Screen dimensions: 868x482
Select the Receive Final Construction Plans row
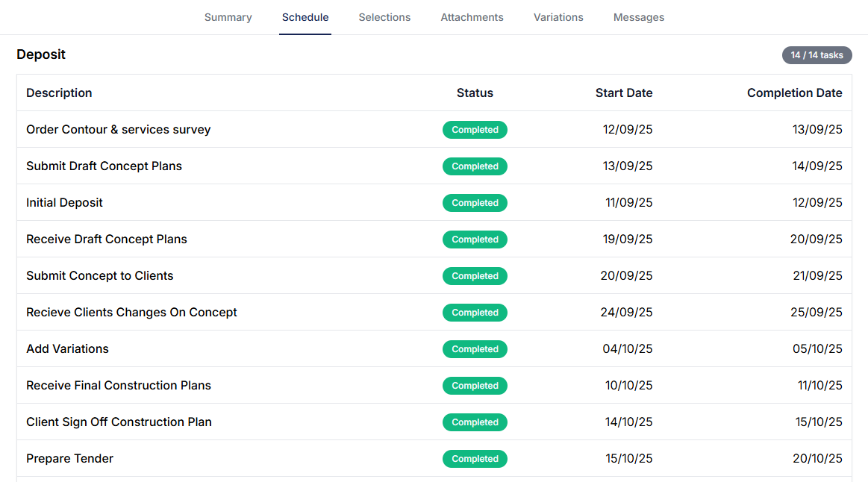[x=118, y=385]
